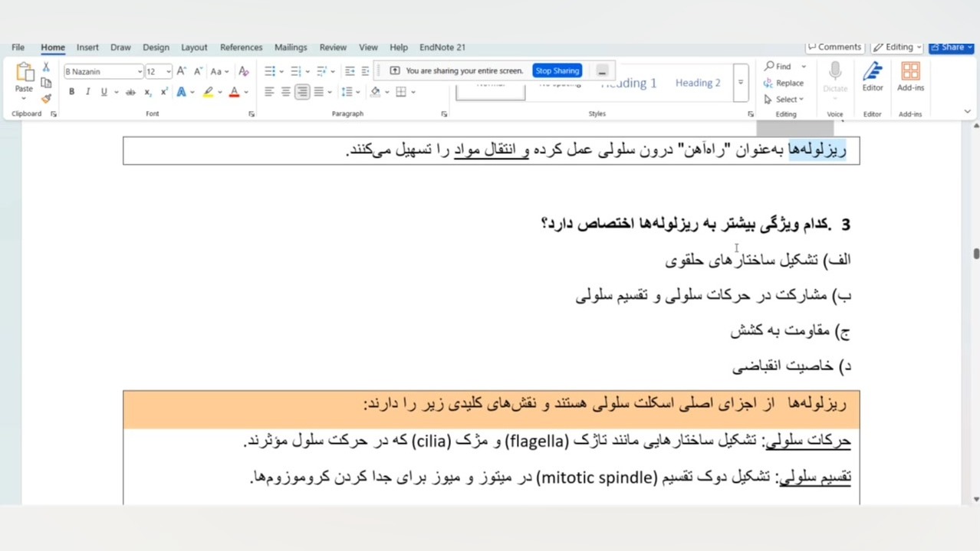
Task: Toggle Bold formatting
Action: [x=71, y=92]
